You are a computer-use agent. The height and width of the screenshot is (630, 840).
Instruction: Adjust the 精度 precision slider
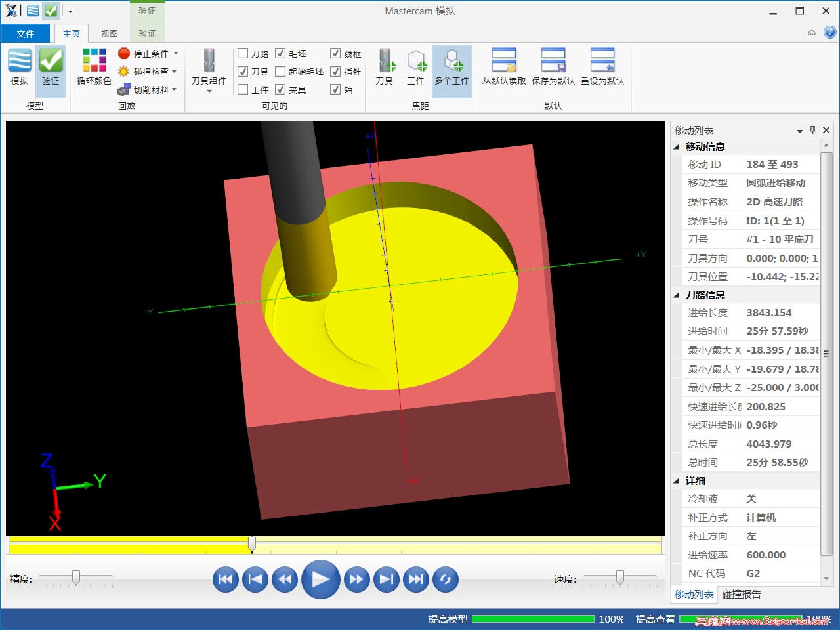[x=76, y=577]
